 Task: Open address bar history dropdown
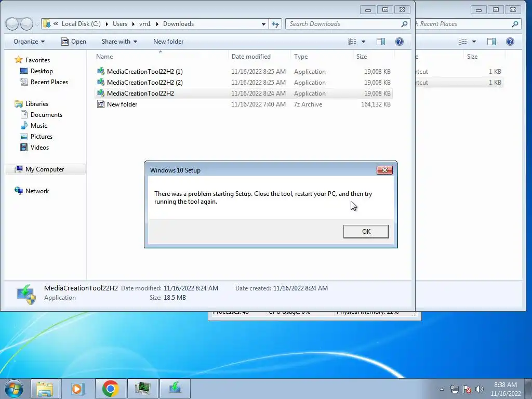[263, 24]
